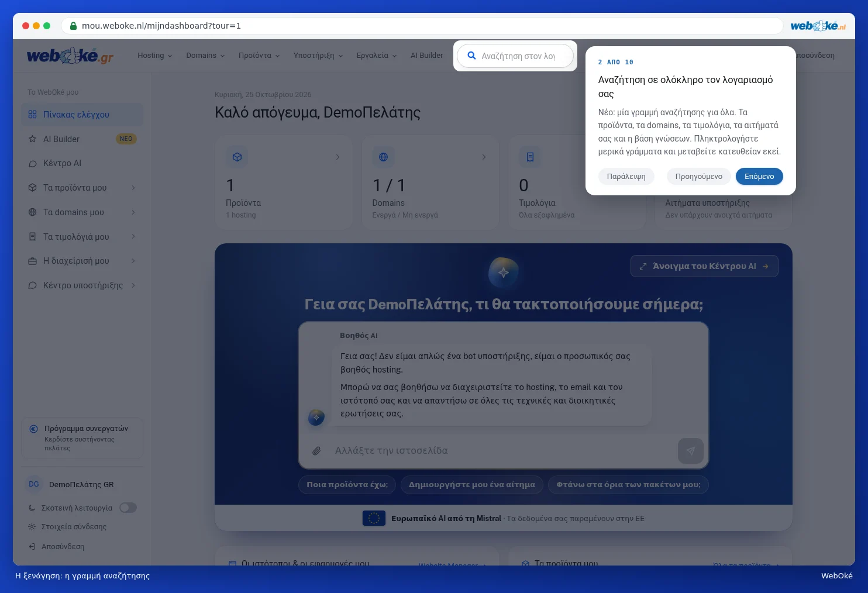The height and width of the screenshot is (593, 868).
Task: Click the Κέντρο AI chat bubble icon
Action: pyautogui.click(x=33, y=164)
